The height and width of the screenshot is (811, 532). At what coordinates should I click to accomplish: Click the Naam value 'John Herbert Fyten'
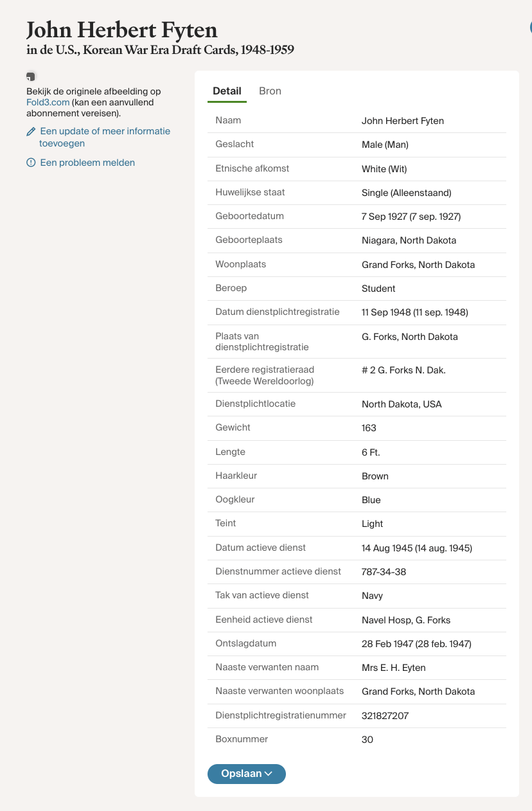click(x=402, y=121)
